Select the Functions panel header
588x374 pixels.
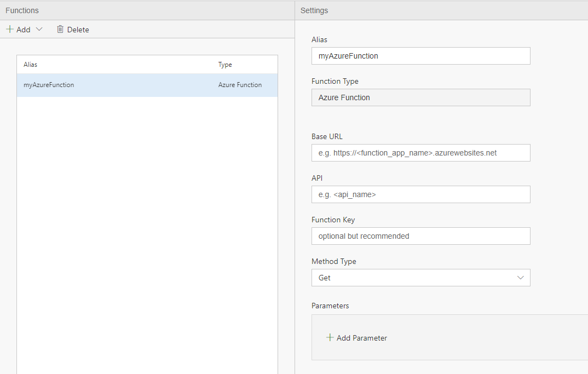22,10
